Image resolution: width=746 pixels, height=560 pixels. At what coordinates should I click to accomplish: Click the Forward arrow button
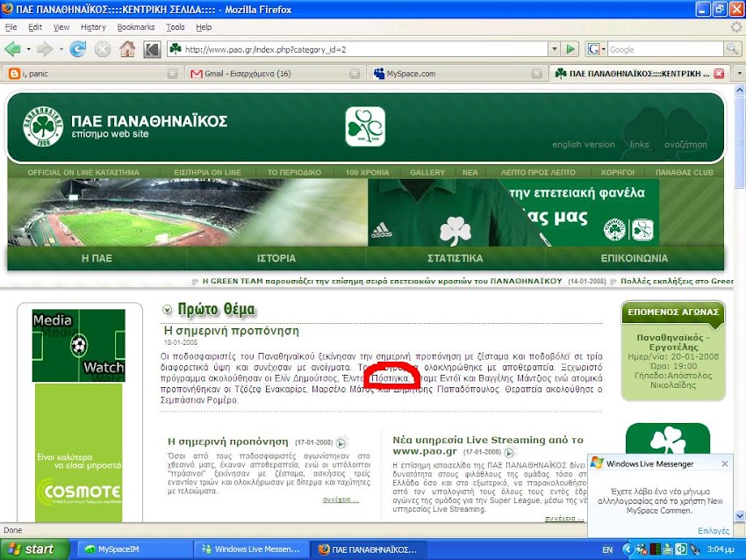pos(45,49)
